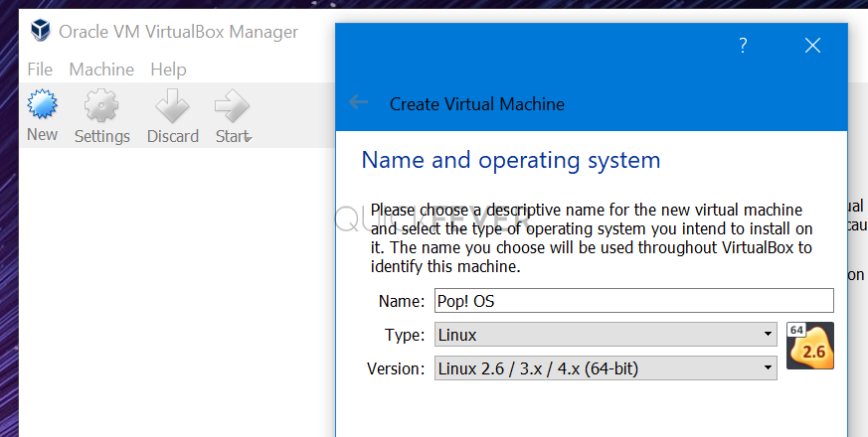Click the Name and operating system heading
The image size is (868, 437).
coord(511,161)
